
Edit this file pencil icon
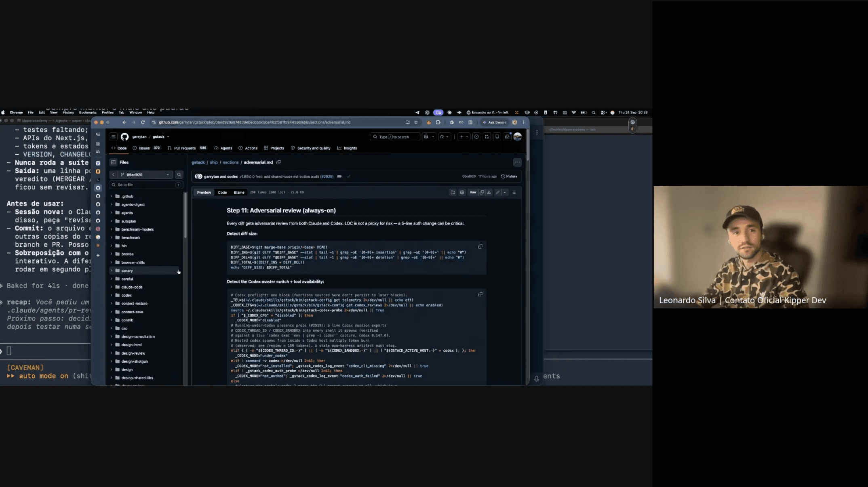click(498, 193)
